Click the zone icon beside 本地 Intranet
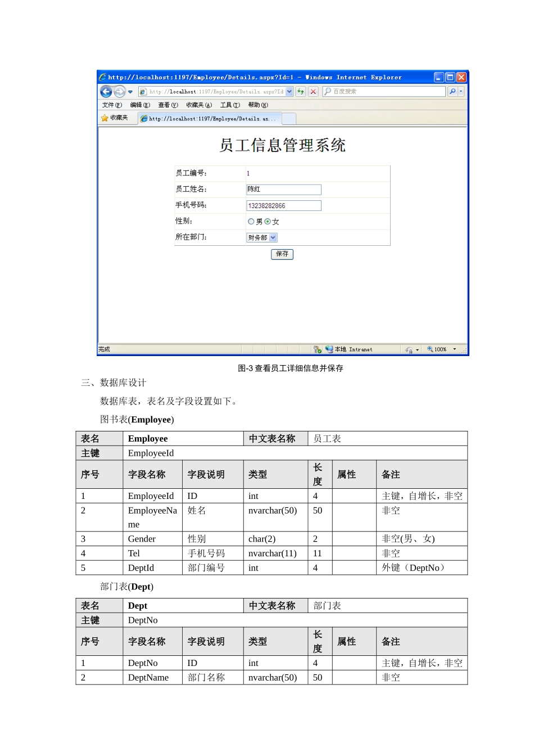Image resolution: width=534 pixels, height=756 pixels. [x=329, y=349]
